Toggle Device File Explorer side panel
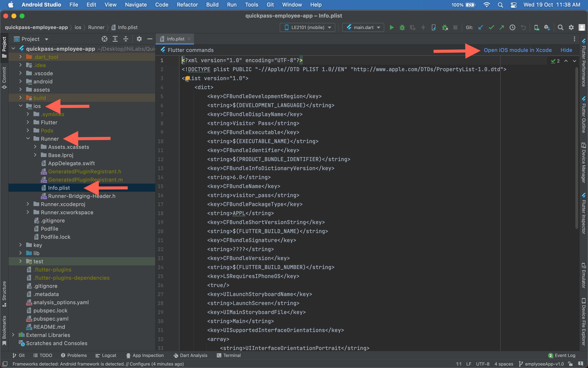 point(584,322)
